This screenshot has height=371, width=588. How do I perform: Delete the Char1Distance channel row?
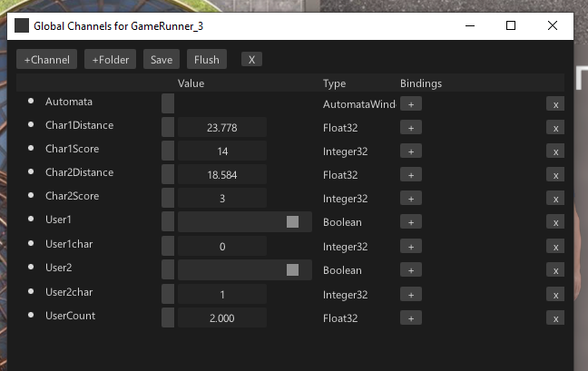pos(555,128)
